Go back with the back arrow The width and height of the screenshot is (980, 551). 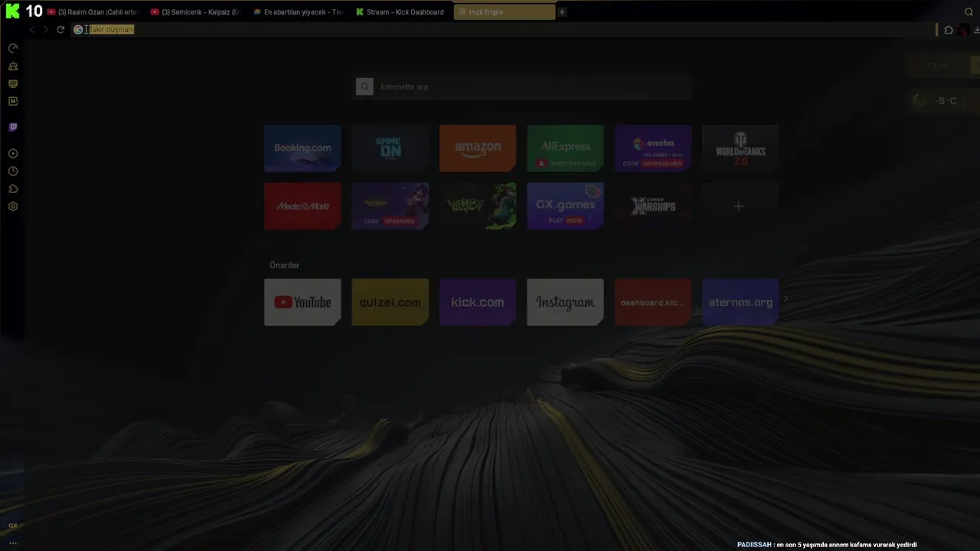(32, 30)
